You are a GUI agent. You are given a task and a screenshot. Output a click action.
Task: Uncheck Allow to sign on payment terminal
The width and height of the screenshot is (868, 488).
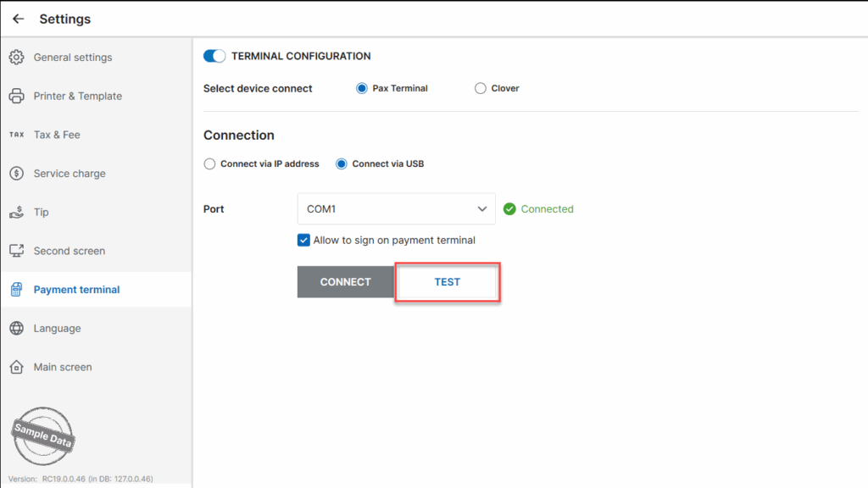(x=303, y=240)
